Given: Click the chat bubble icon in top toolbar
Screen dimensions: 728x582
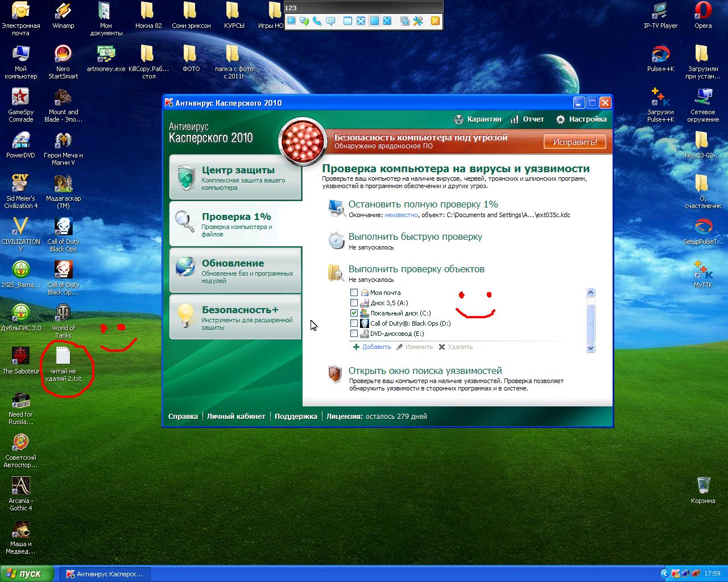Looking at the screenshot, I should (330, 21).
